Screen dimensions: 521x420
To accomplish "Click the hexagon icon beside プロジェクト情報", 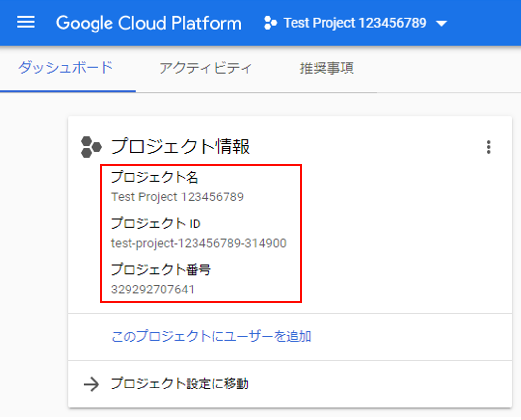I will coord(91,147).
